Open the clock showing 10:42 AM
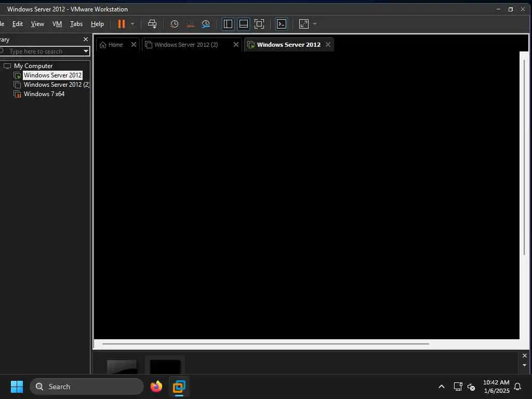Image resolution: width=532 pixels, height=399 pixels. (496, 387)
